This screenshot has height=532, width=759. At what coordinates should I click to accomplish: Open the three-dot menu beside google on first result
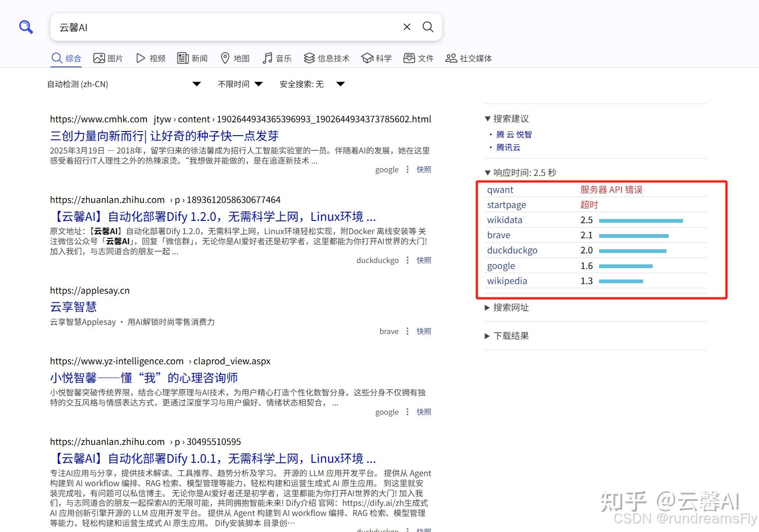[407, 170]
